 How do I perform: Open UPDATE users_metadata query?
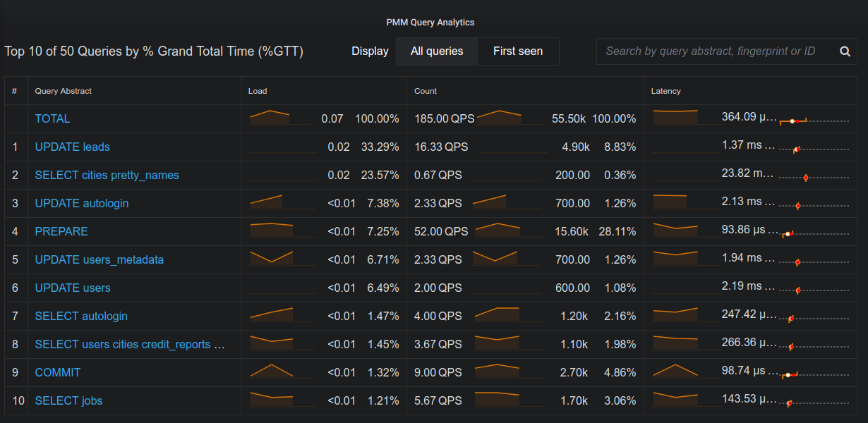(x=100, y=259)
